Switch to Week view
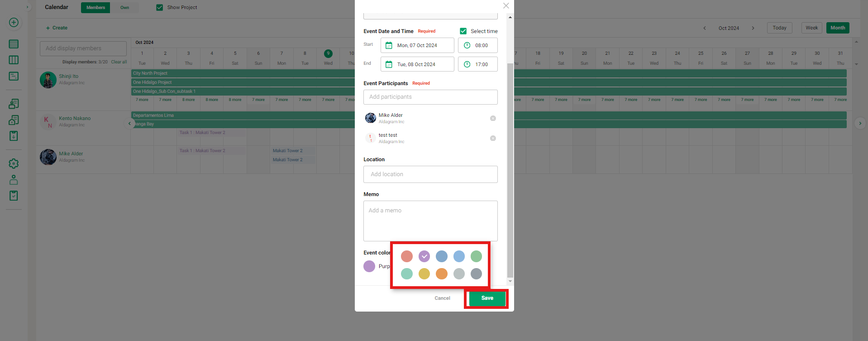 (x=811, y=28)
